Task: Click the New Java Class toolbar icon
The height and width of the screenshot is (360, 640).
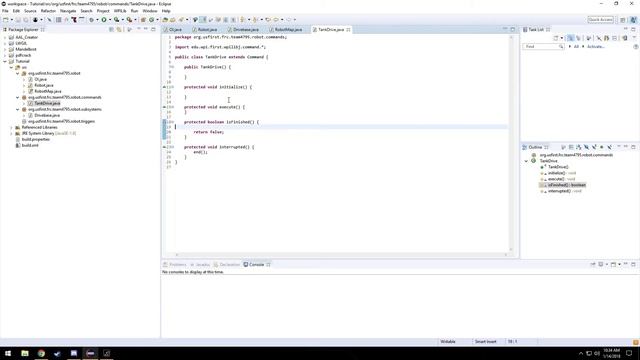Action: 151,20
